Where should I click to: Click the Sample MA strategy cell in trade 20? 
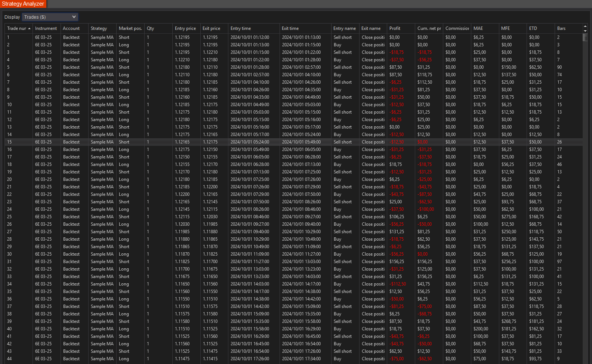pos(102,179)
